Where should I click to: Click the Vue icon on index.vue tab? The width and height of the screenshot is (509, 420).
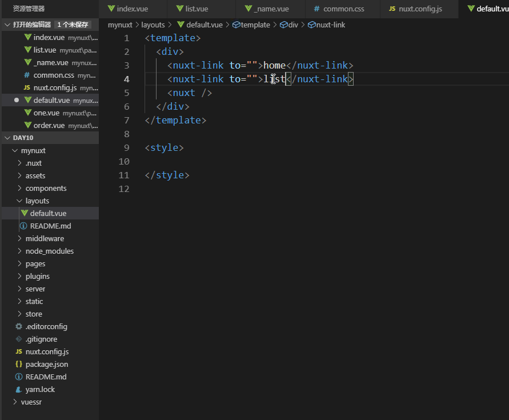111,9
